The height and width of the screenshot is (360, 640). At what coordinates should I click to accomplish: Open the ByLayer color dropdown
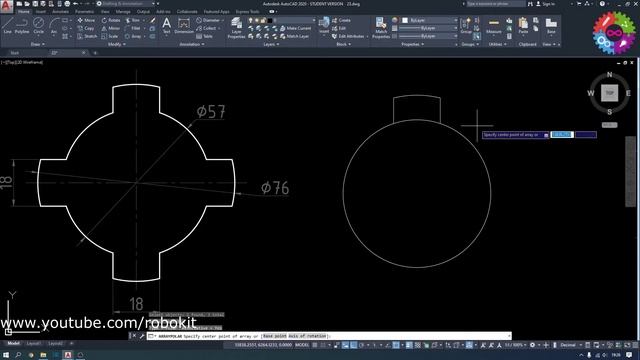(430, 20)
